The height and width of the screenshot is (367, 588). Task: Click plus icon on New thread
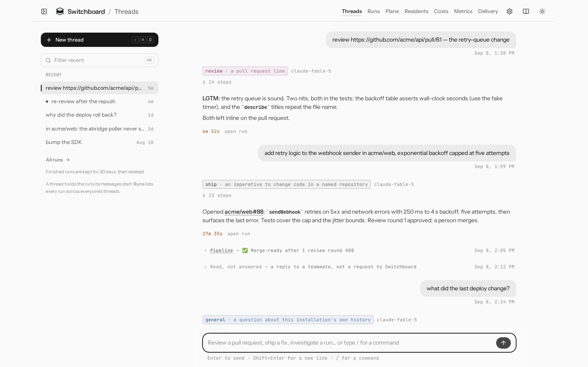click(x=49, y=40)
